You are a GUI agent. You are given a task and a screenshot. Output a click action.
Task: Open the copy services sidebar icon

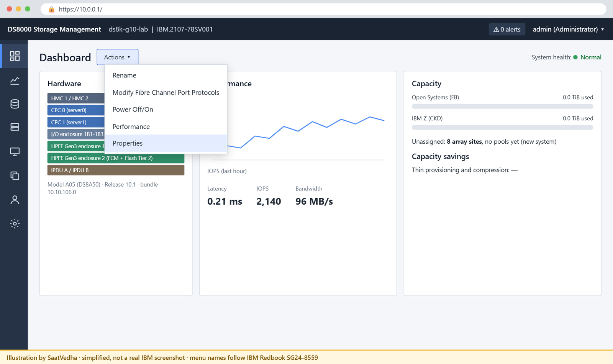pos(15,175)
